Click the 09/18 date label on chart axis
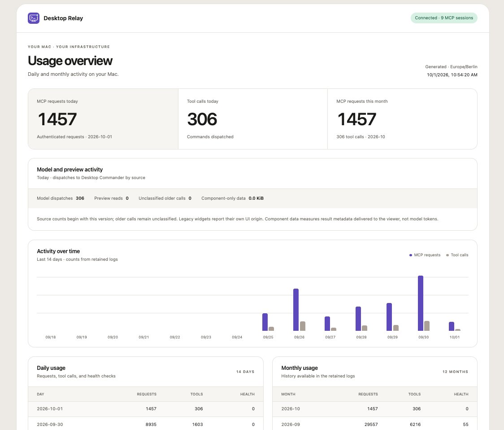The image size is (504, 430). coord(51,337)
